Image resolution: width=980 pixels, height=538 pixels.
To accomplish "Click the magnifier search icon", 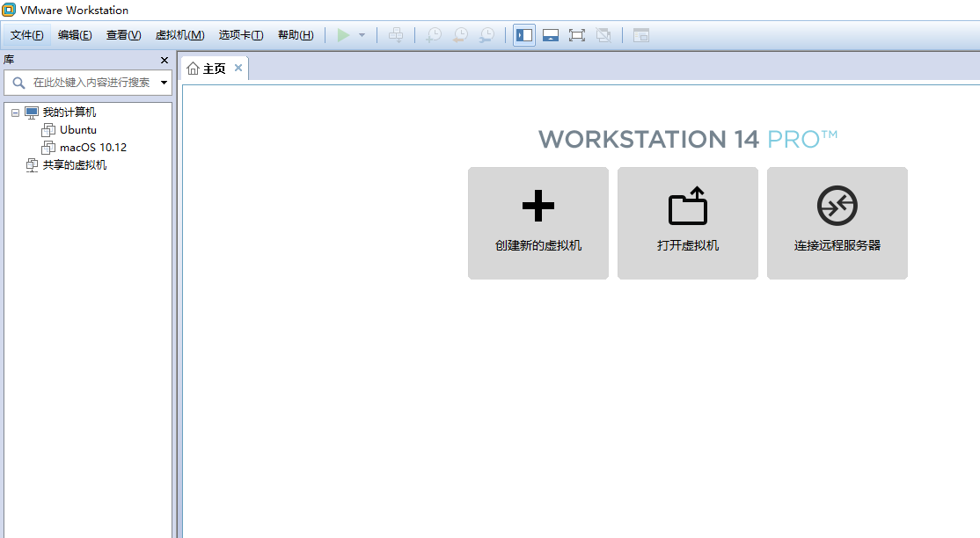I will pyautogui.click(x=18, y=83).
